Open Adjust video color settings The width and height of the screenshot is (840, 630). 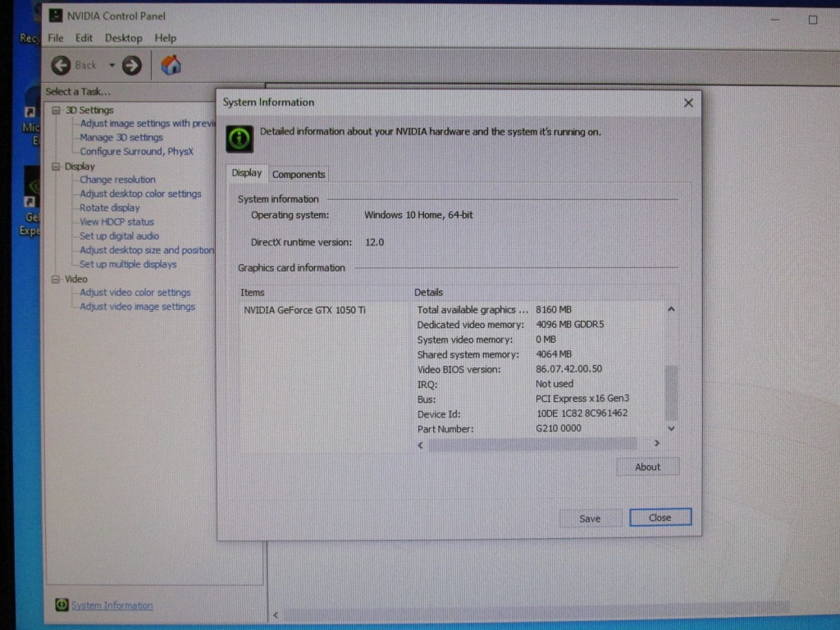tap(135, 293)
